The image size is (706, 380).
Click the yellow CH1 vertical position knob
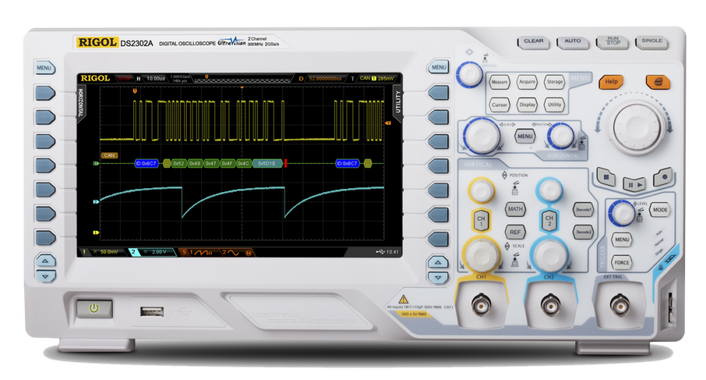(x=481, y=190)
